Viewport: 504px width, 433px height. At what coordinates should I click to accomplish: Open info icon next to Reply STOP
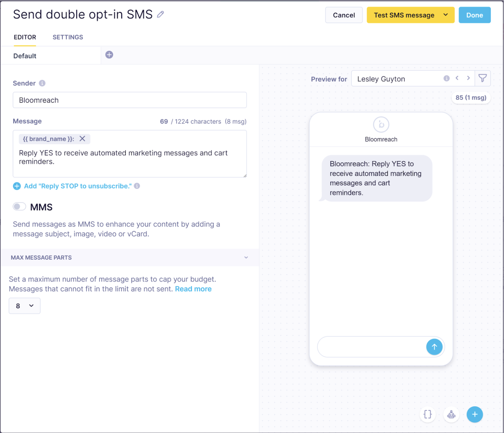tap(137, 186)
